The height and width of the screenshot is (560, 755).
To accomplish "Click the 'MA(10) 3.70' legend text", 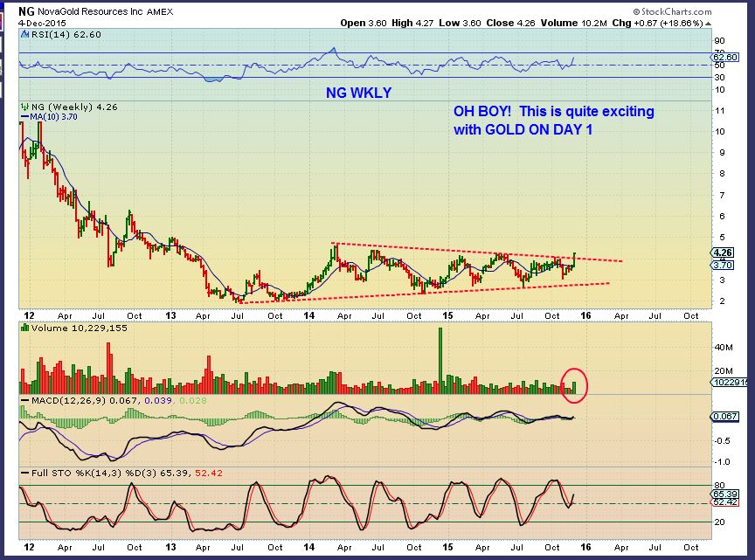I will point(53,116).
